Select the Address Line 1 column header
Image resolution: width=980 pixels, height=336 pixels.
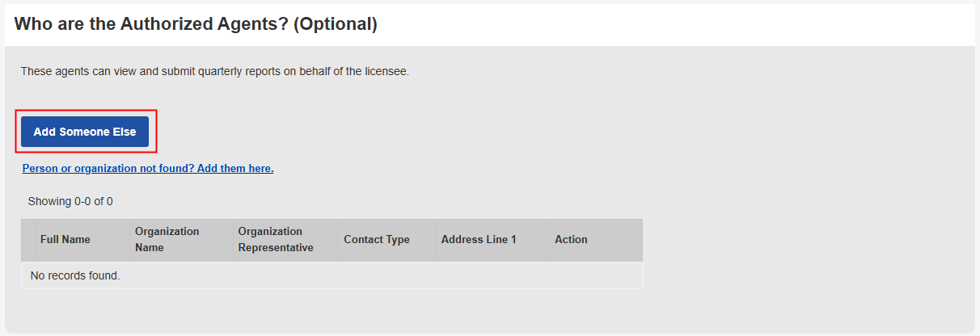[x=478, y=240]
